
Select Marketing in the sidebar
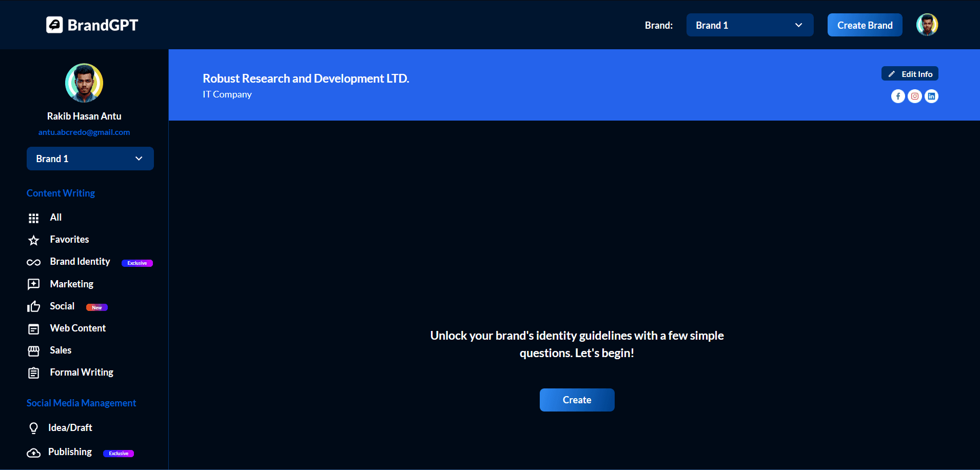coord(72,284)
